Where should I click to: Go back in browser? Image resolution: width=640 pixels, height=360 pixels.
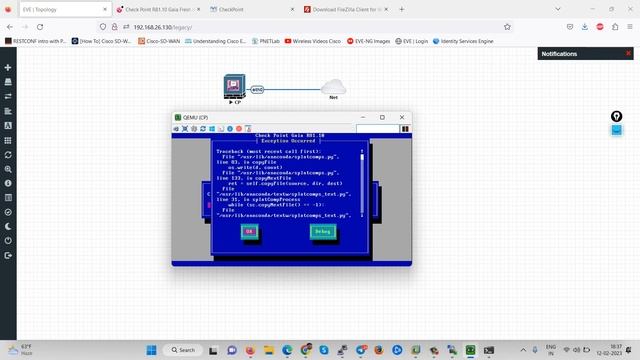pyautogui.click(x=10, y=27)
